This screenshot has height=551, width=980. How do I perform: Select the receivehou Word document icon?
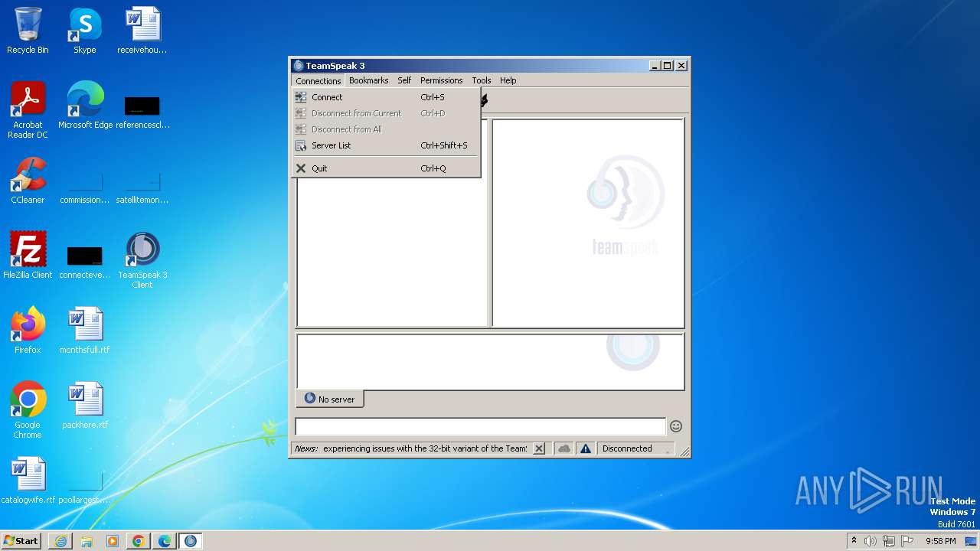(142, 31)
